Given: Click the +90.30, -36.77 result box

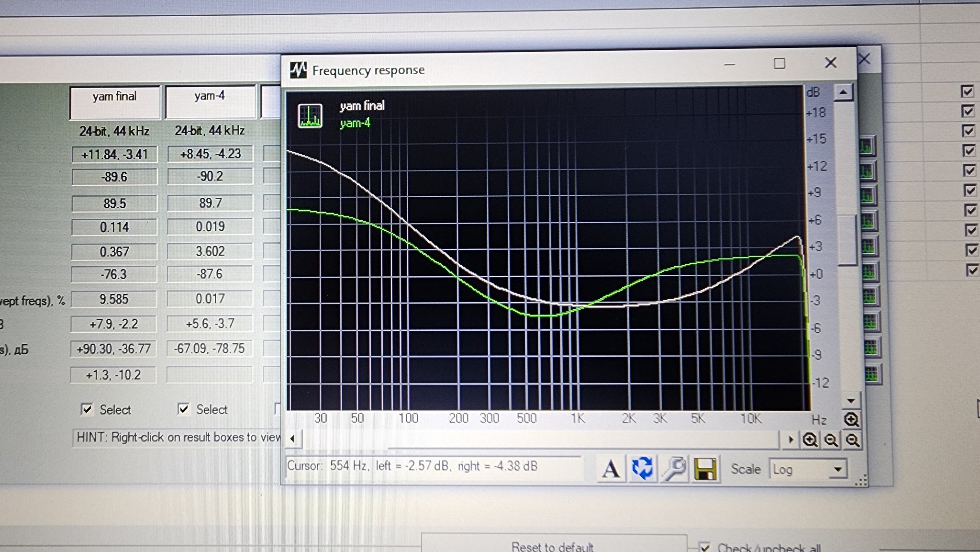Looking at the screenshot, I should [113, 349].
